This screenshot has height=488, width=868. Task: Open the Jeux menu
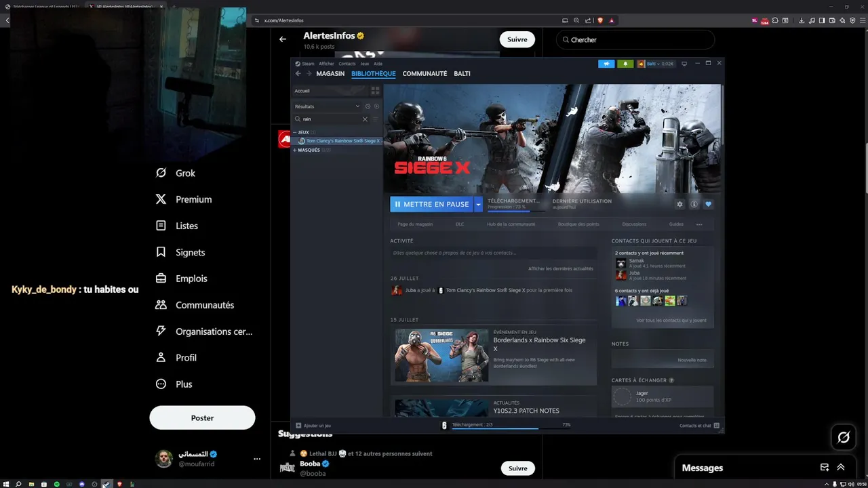[x=365, y=64]
